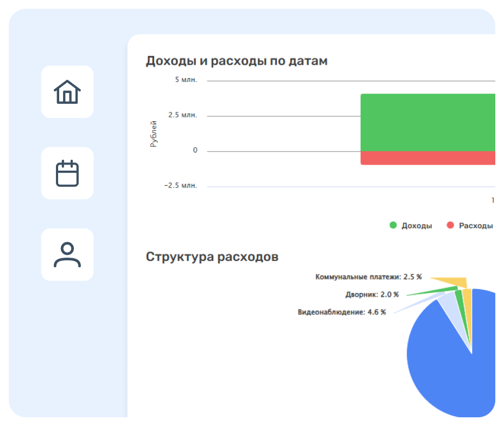
Task: Select the red expenses bar in chart
Action: (x=428, y=158)
